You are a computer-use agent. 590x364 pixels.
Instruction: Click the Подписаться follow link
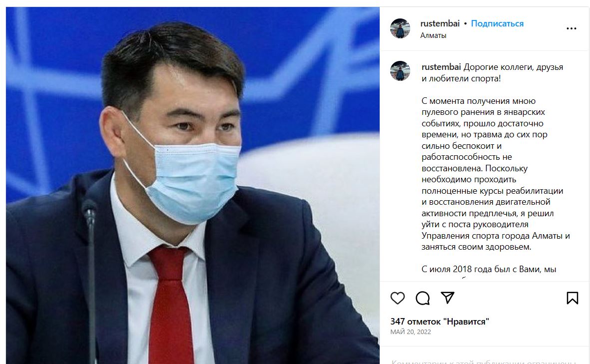click(497, 23)
